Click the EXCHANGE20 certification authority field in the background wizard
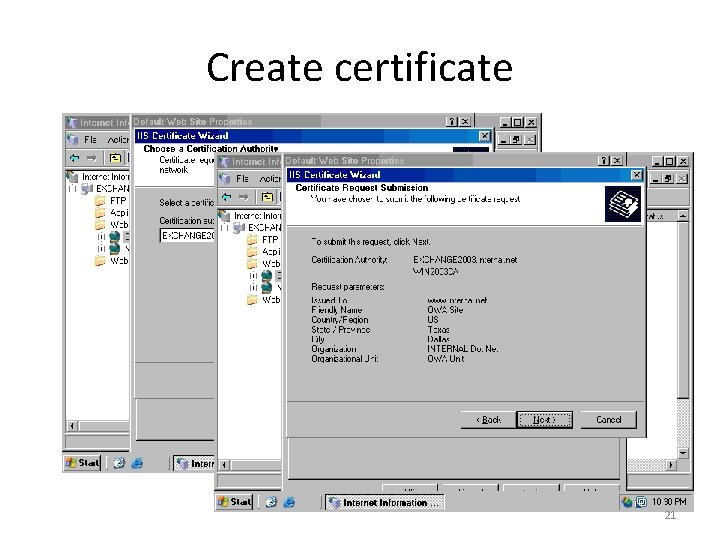The width and height of the screenshot is (720, 540). pyautogui.click(x=187, y=236)
